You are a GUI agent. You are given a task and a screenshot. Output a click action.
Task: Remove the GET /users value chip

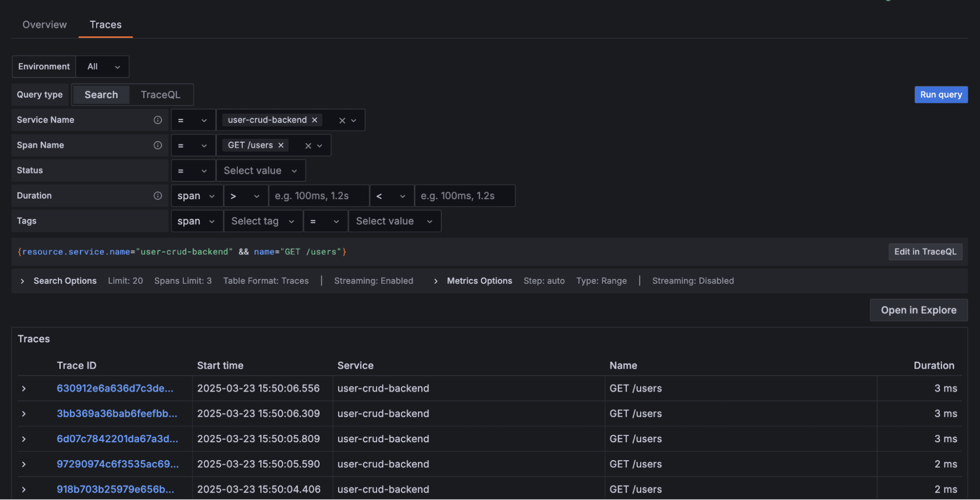point(280,145)
